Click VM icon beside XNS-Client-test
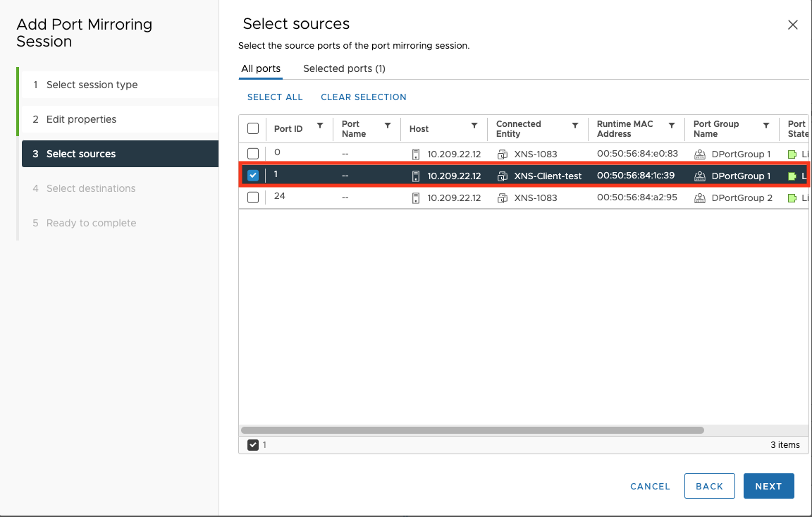Screen dimensions: 812x517 pos(503,176)
